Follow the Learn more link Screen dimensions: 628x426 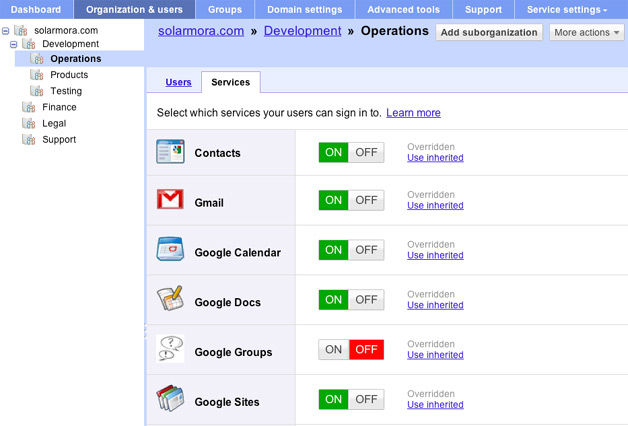coord(413,113)
